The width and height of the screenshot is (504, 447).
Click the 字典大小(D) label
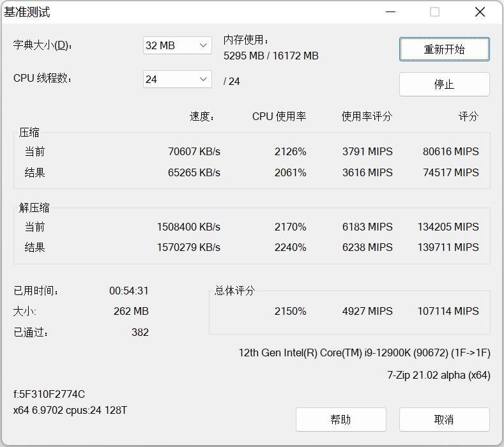pyautogui.click(x=42, y=45)
